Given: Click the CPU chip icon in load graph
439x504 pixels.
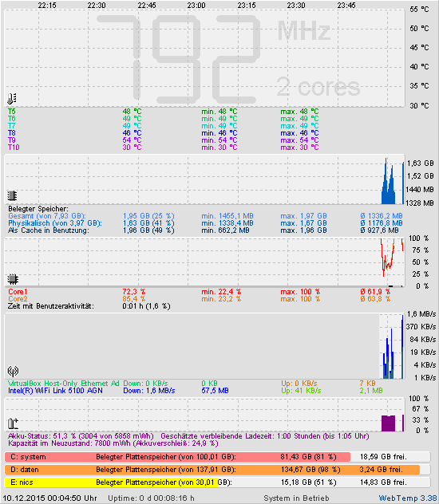Looking at the screenshot, I should tap(13, 279).
